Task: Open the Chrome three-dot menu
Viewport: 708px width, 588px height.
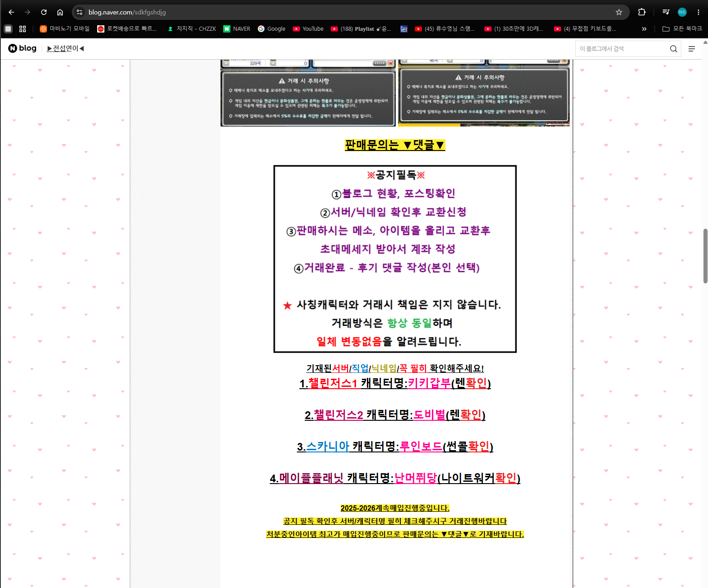Action: (699, 12)
